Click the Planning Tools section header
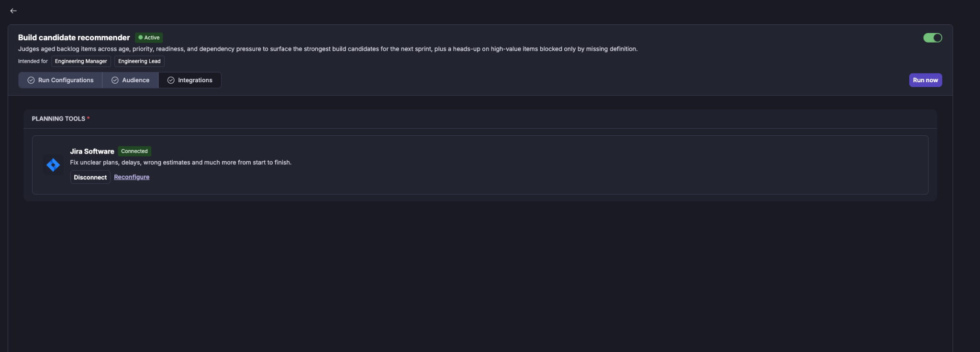 (x=58, y=119)
